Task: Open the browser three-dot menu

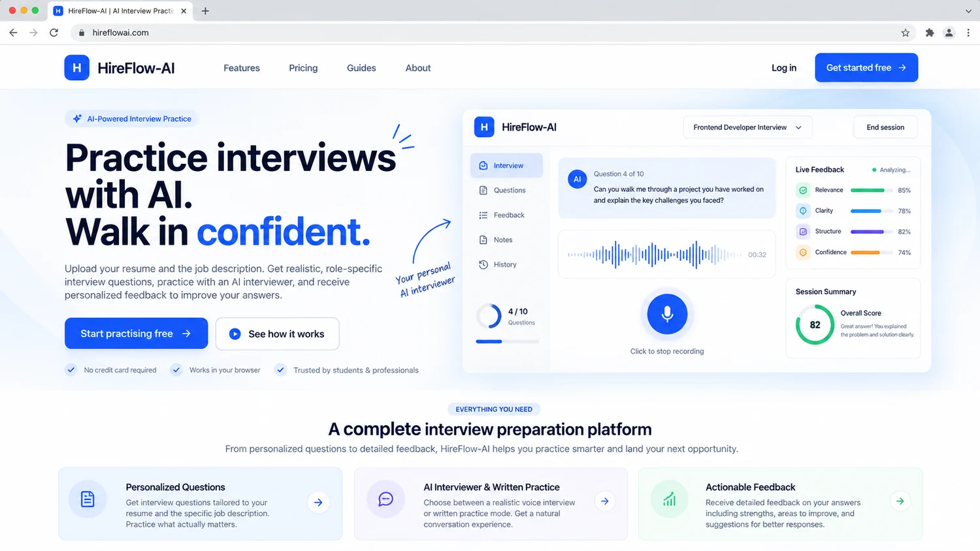Action: (x=968, y=33)
